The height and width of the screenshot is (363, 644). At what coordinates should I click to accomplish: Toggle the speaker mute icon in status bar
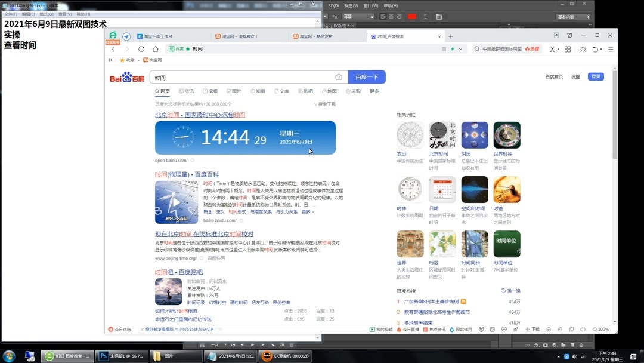pos(582,329)
